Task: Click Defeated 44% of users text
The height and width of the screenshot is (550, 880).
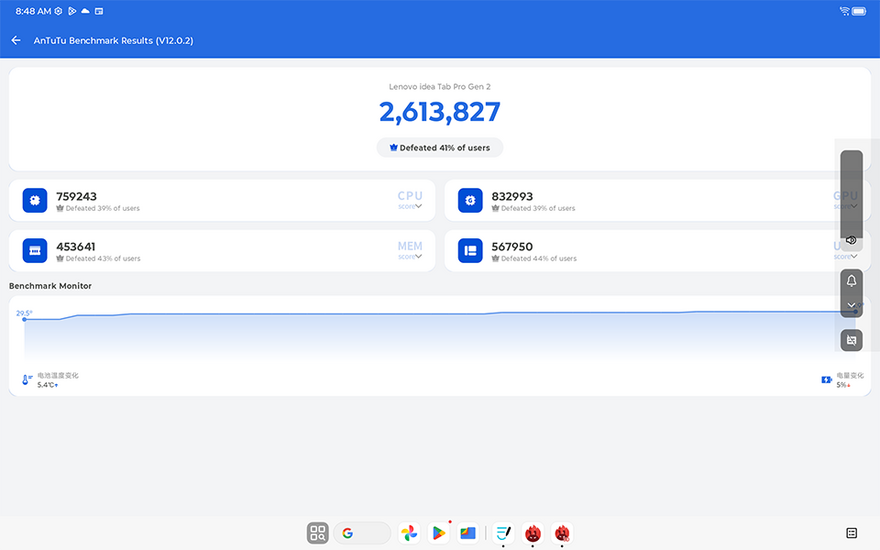Action: (x=539, y=259)
